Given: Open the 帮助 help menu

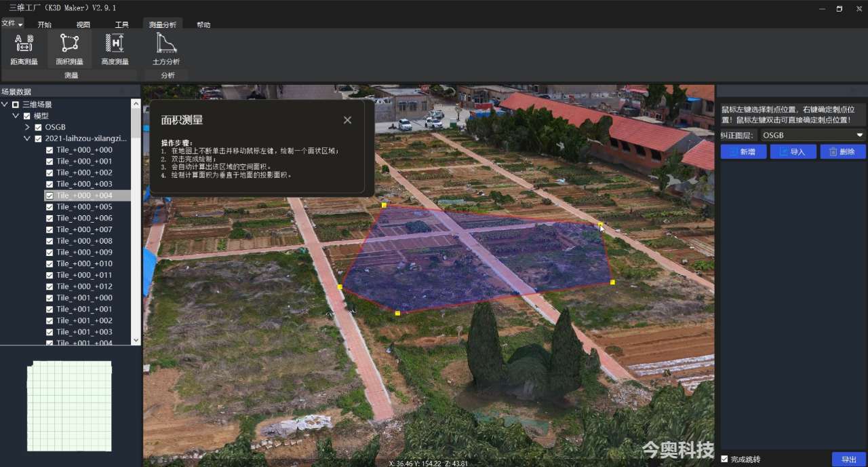Looking at the screenshot, I should 203,23.
